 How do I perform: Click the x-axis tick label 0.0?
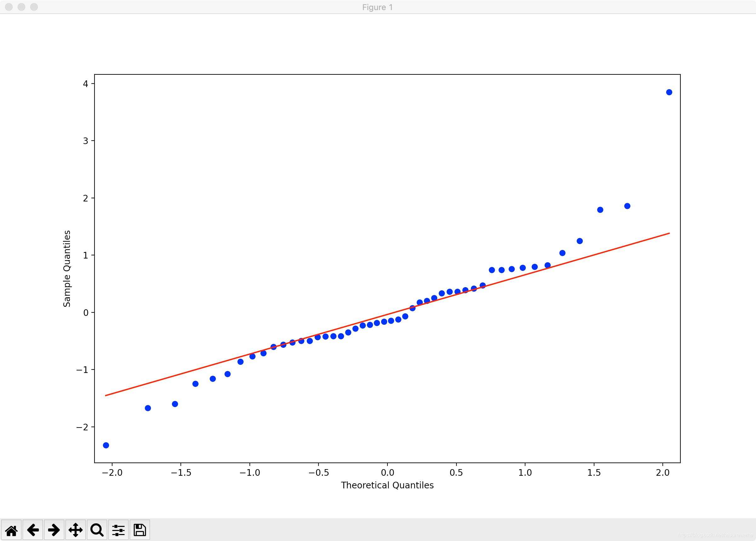pos(387,473)
